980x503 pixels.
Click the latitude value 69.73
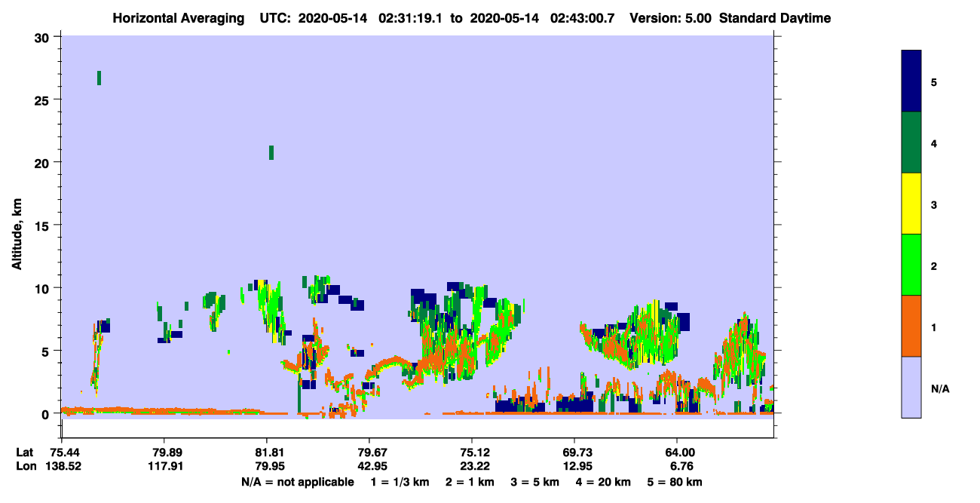(x=577, y=452)
